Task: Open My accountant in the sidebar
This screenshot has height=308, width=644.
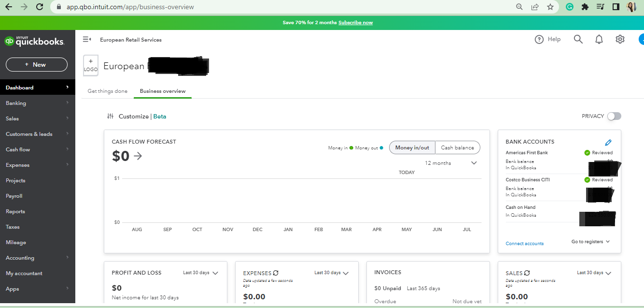Action: [38, 273]
